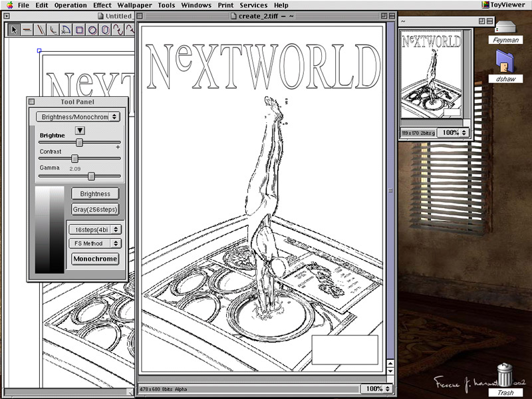Click the grayscale gradient preview in Tool Panel
The image size is (532, 399).
pos(49,229)
